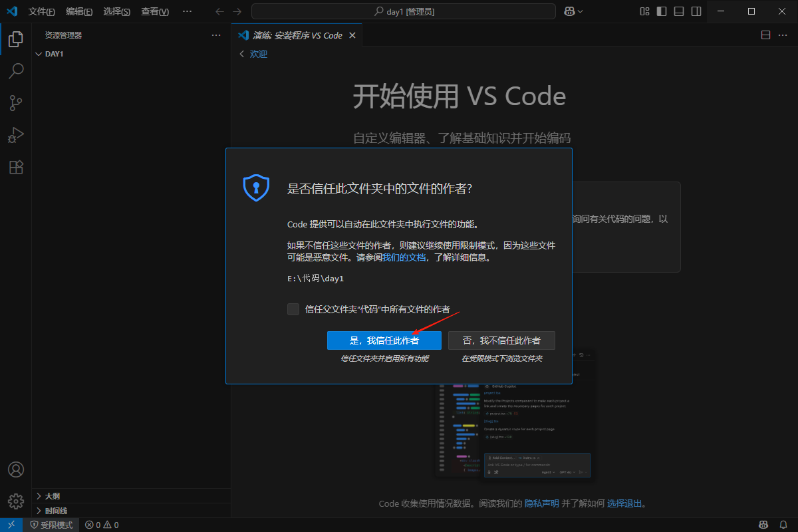Open errors and warnings status item

coord(102,525)
